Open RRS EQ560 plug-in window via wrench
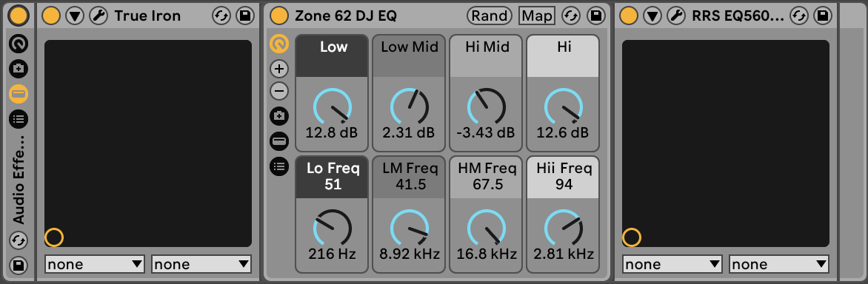 click(676, 16)
